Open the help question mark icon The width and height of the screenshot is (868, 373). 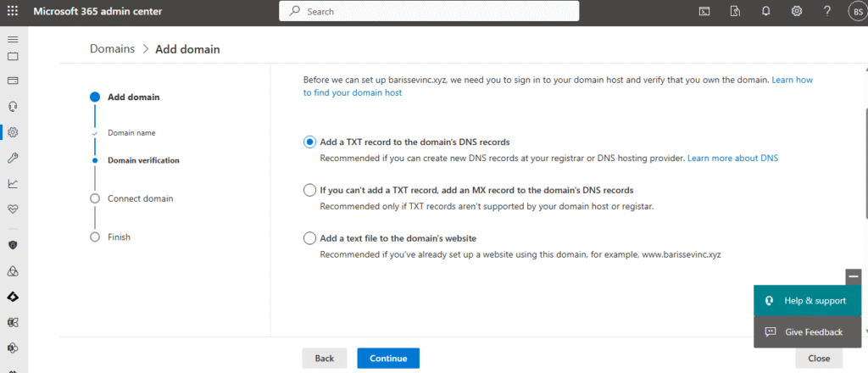pyautogui.click(x=827, y=11)
